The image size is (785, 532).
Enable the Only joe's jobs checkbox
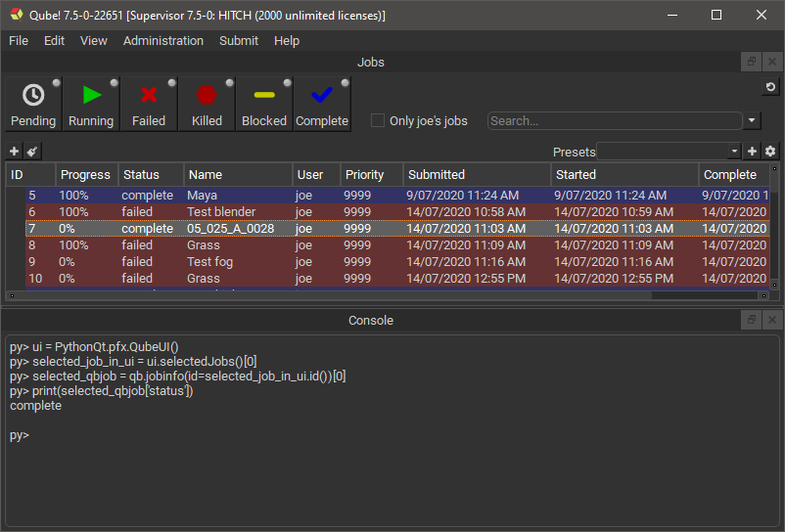pyautogui.click(x=378, y=121)
